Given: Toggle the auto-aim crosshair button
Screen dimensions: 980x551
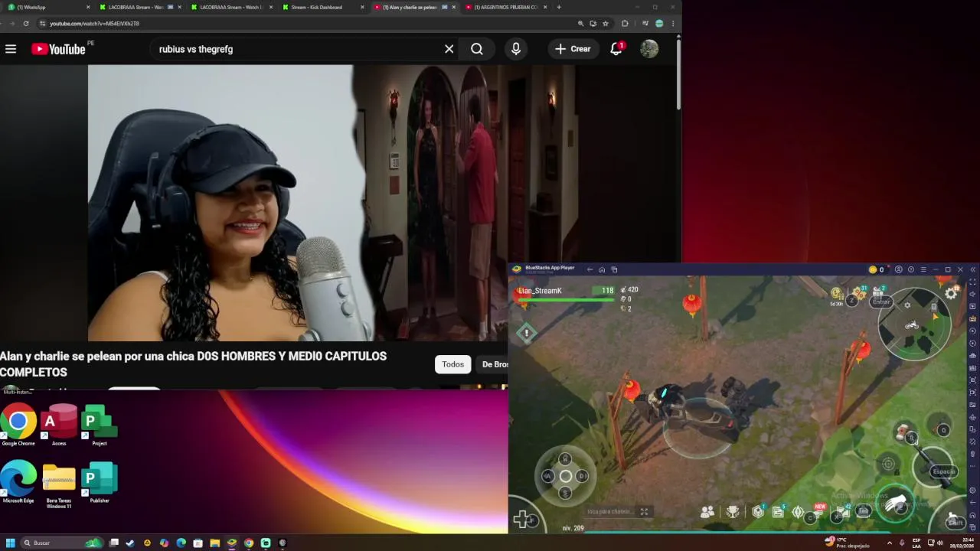Looking at the screenshot, I should point(888,464).
